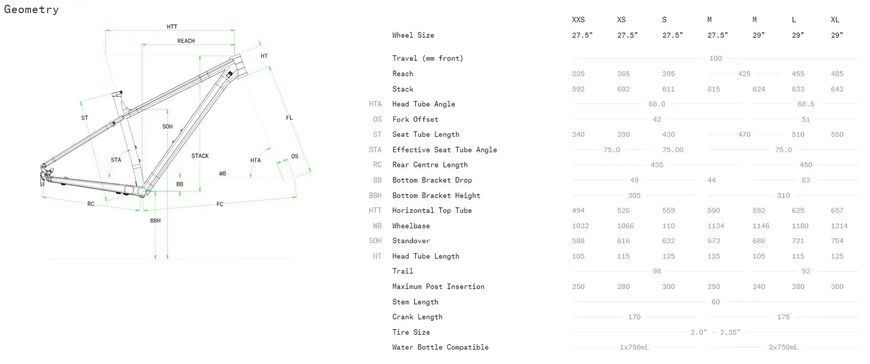Viewport: 870px width, 364px height.
Task: Click the BBH label on the diagram
Action: [x=155, y=221]
